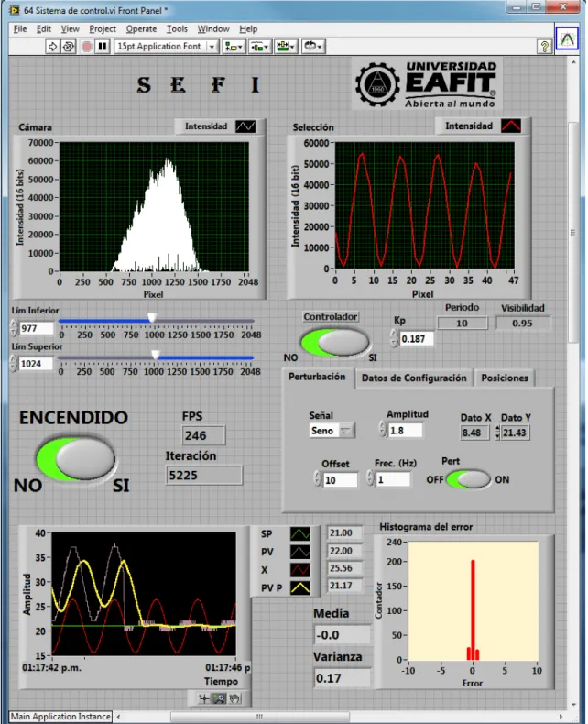Click the Lím Inferior value field 977
This screenshot has width=588, height=724.
[36, 328]
